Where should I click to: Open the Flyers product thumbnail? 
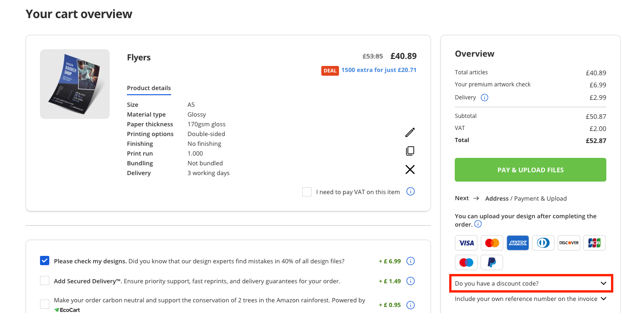pos(75,84)
